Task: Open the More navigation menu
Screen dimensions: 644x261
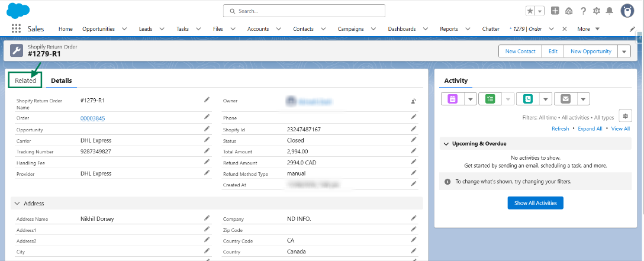Action: [588, 29]
